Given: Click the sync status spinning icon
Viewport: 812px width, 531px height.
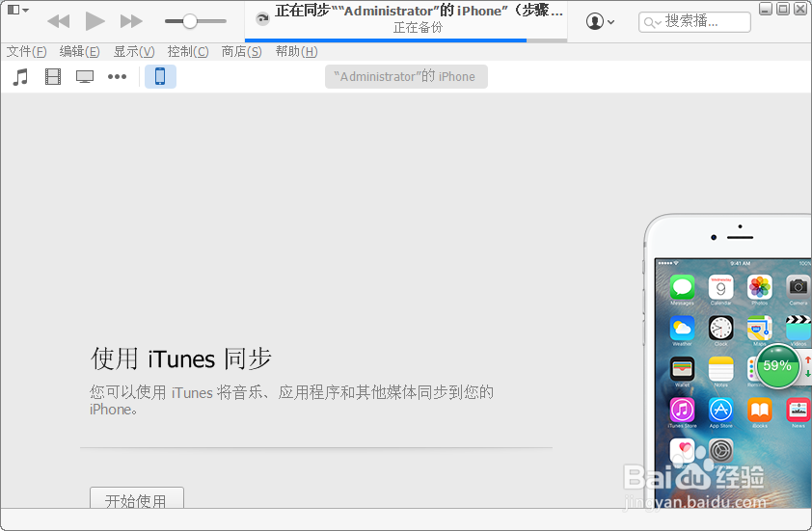Looking at the screenshot, I should 262,19.
